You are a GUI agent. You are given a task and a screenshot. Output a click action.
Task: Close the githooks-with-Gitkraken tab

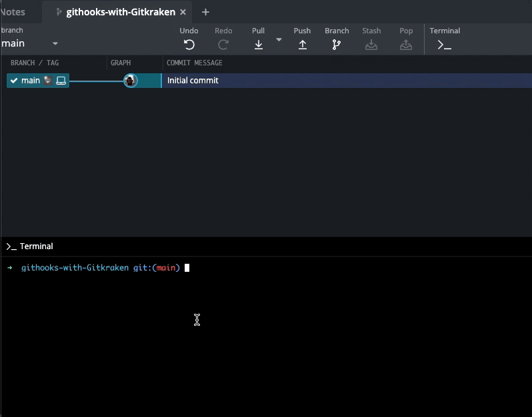pyautogui.click(x=183, y=12)
